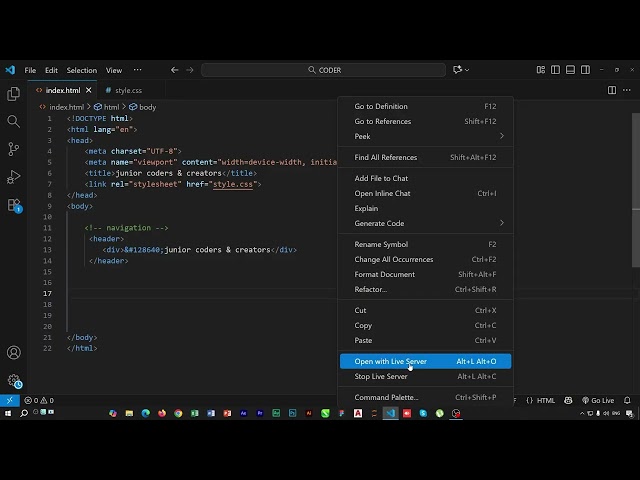Select Format Document
Screen dimensions: 640x480
[425, 274]
